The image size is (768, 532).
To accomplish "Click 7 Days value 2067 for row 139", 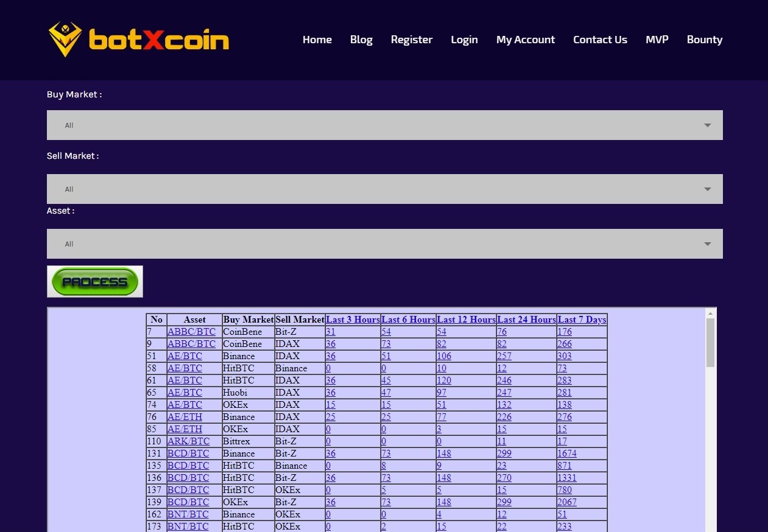I will pyautogui.click(x=567, y=502).
